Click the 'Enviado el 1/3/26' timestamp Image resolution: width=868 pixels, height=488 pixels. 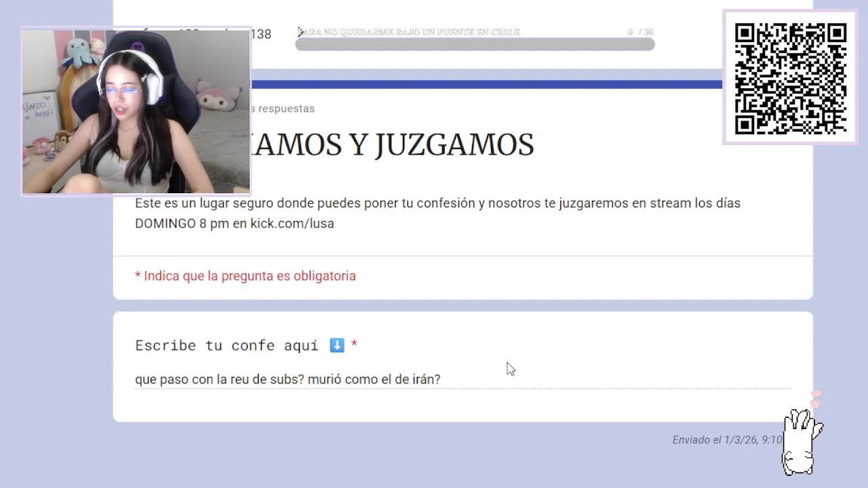point(727,440)
